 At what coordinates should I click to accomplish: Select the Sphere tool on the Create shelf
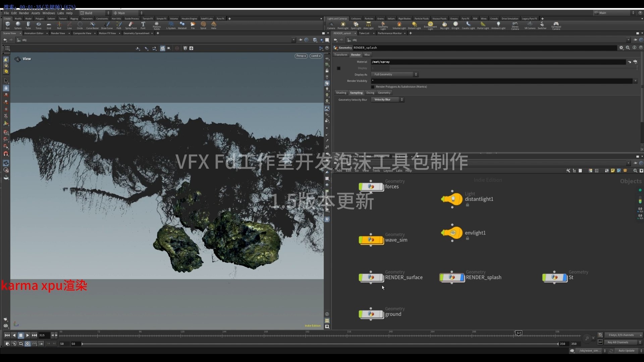tap(17, 25)
